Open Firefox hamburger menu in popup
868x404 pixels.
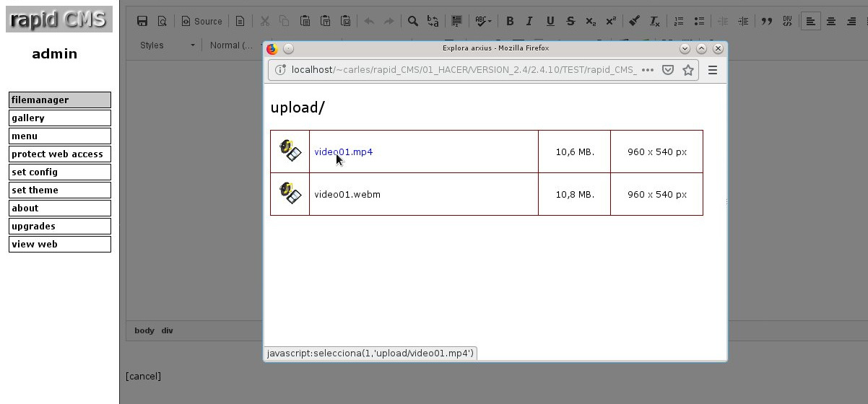click(713, 70)
